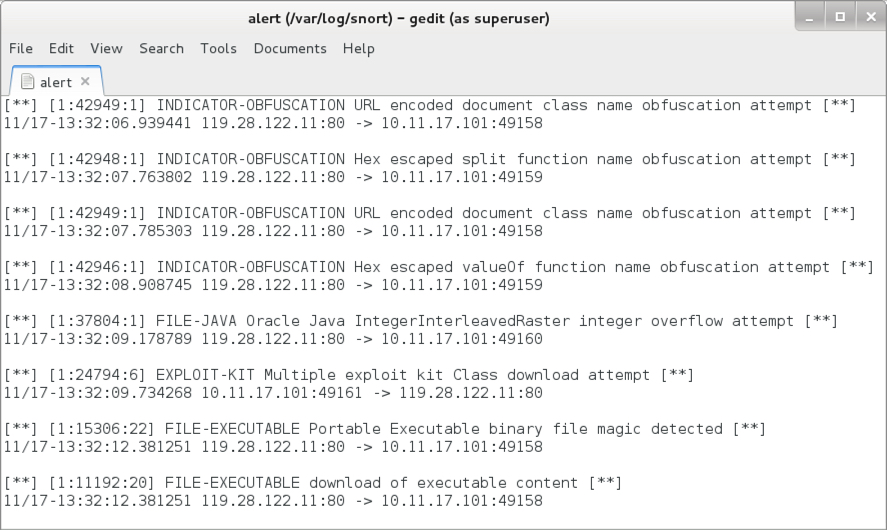Open the File menu
This screenshot has width=887, height=530.
tap(21, 49)
